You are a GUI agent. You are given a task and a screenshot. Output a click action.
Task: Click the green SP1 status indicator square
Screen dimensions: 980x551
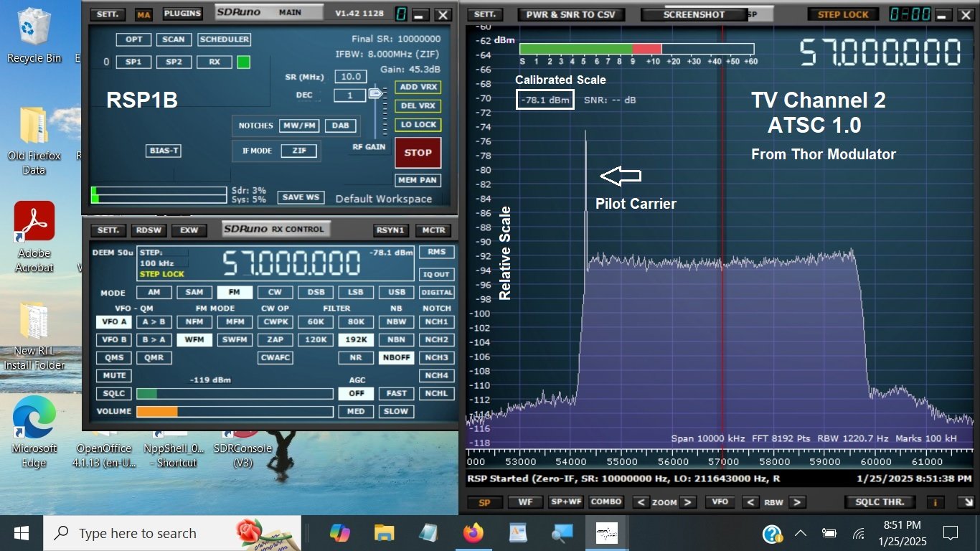pyautogui.click(x=243, y=62)
